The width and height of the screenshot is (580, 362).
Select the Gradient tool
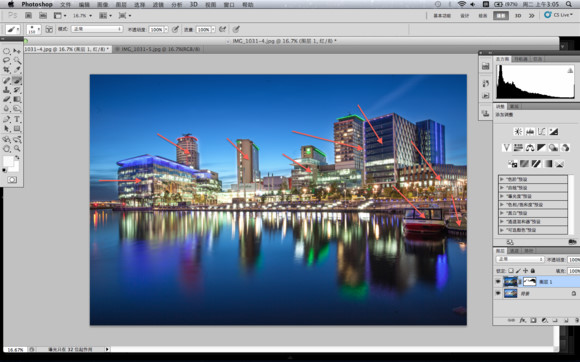pos(17,99)
